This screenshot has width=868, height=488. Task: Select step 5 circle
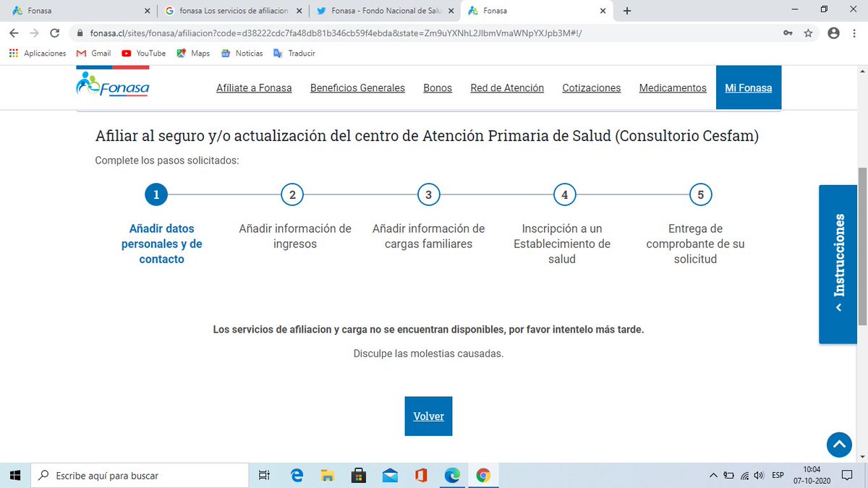click(x=700, y=194)
